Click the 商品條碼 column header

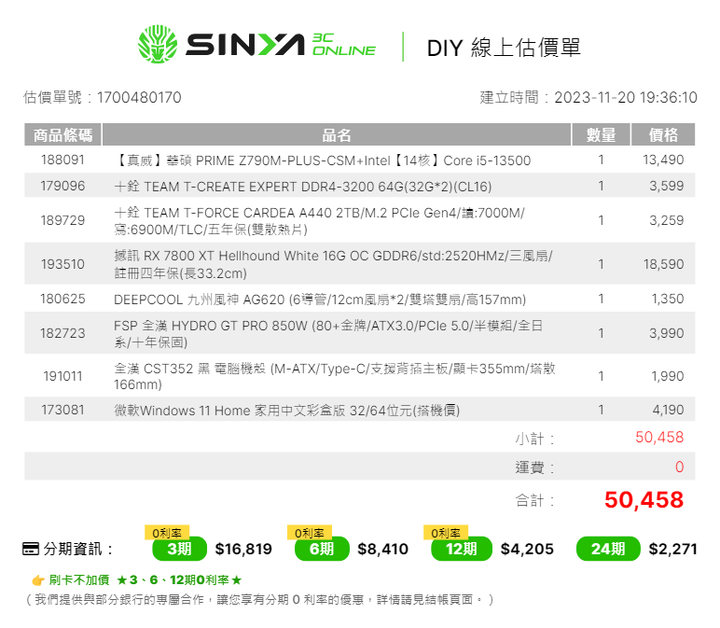pos(63,135)
